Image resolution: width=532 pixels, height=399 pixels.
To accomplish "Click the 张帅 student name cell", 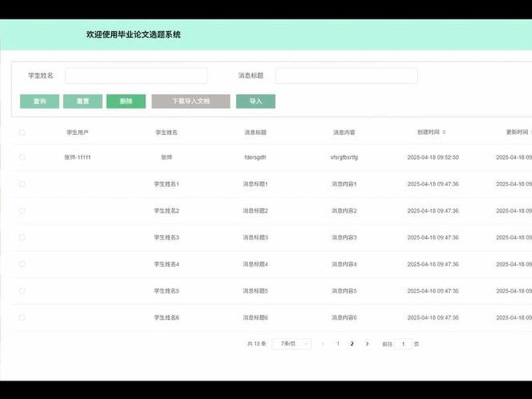I will [166, 157].
